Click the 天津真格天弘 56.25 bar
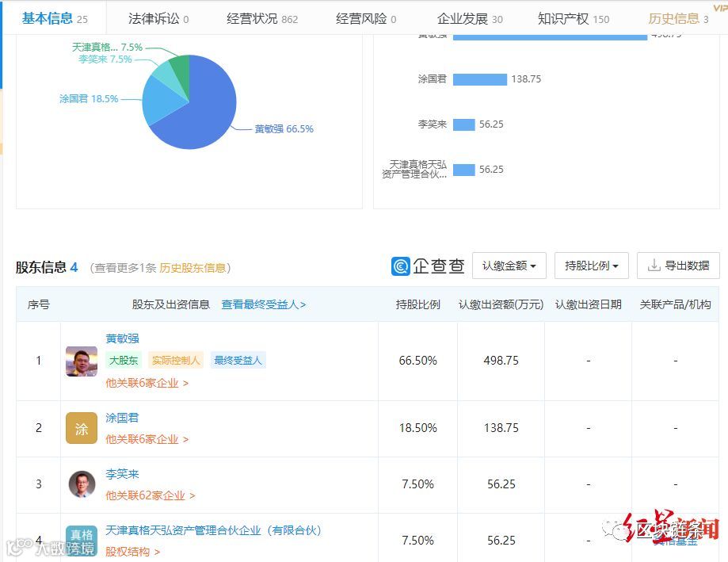This screenshot has height=562, width=728. [464, 170]
